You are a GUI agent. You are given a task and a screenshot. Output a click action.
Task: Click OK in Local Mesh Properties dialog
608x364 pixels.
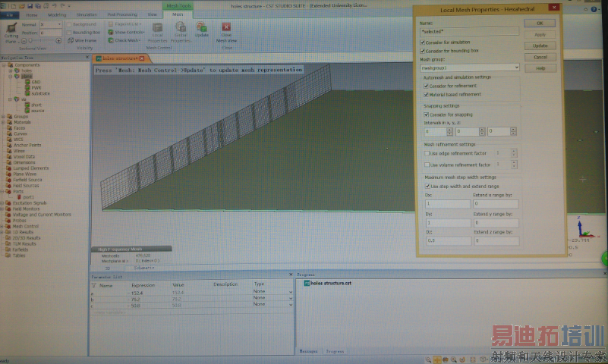[x=540, y=24]
